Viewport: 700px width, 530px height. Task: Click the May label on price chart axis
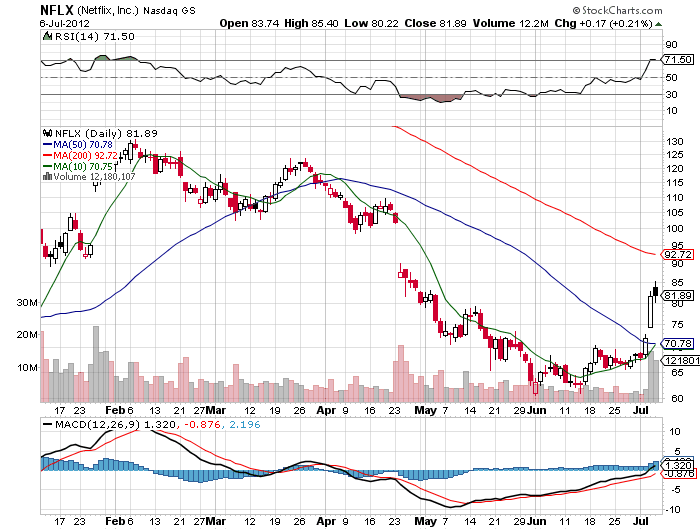point(425,410)
